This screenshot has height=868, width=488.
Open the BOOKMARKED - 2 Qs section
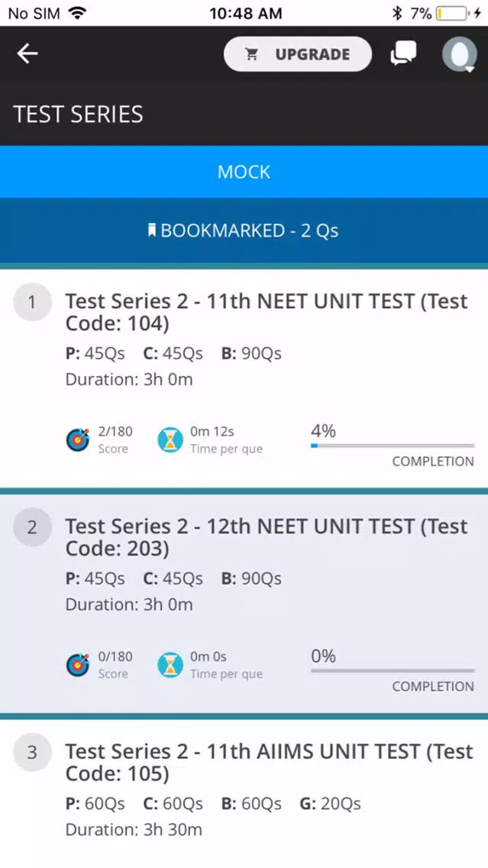pos(244,230)
